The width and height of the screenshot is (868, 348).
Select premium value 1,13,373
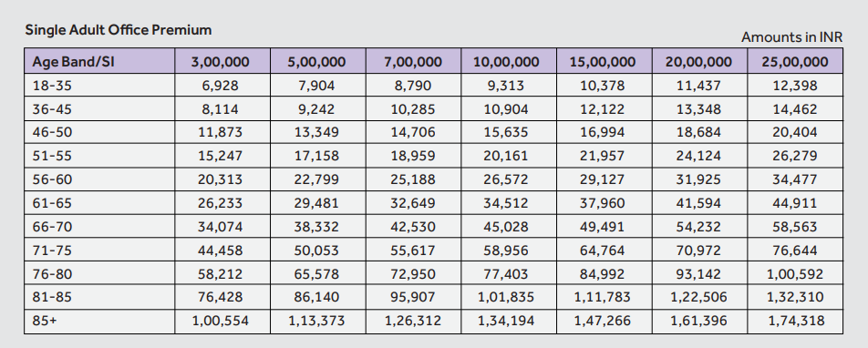tap(316, 321)
